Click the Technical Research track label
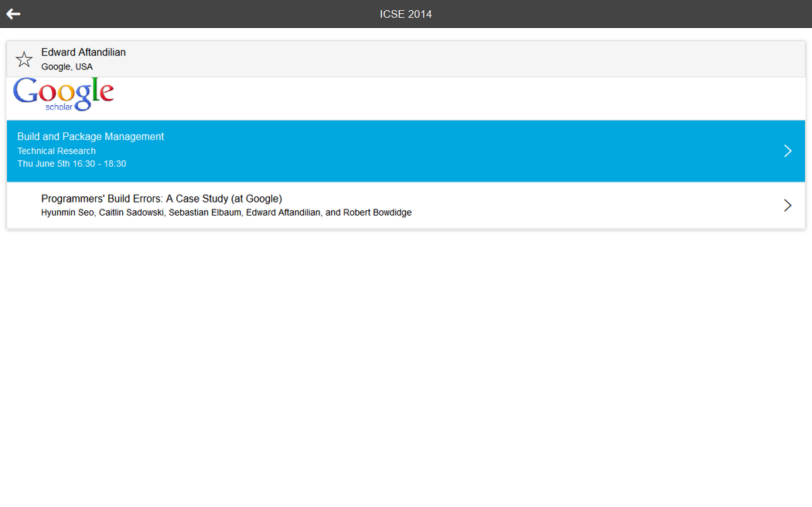Screen dimensions: 812x507 (56, 151)
